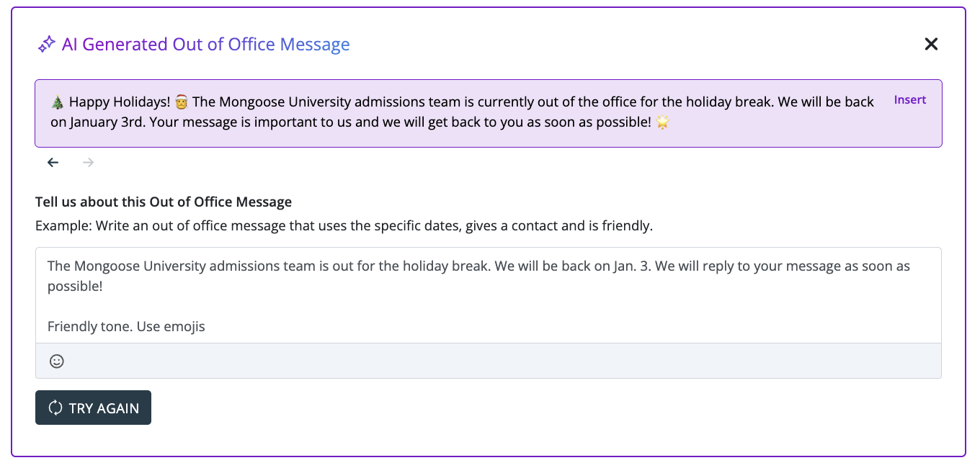Click the AI Generated Out of Office Message title

205,45
